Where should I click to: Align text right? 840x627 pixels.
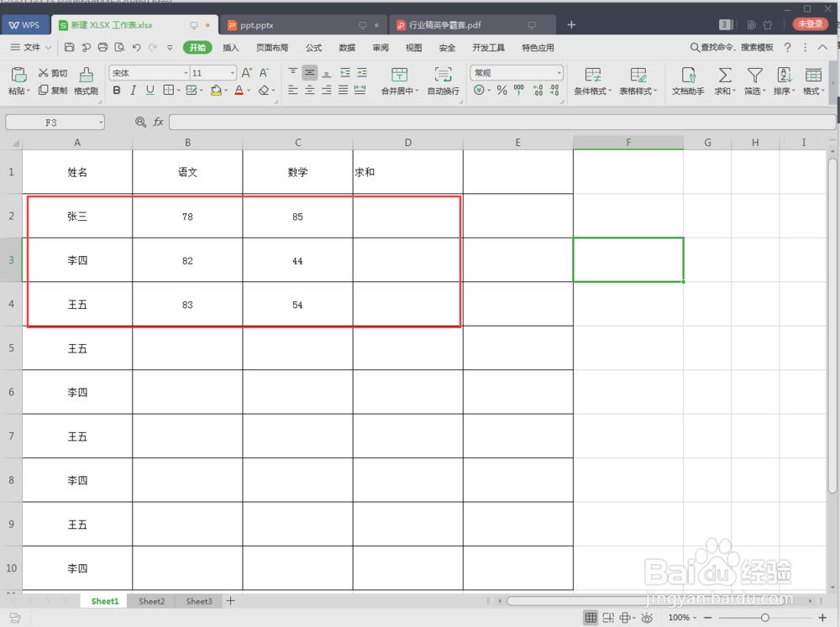tap(326, 90)
